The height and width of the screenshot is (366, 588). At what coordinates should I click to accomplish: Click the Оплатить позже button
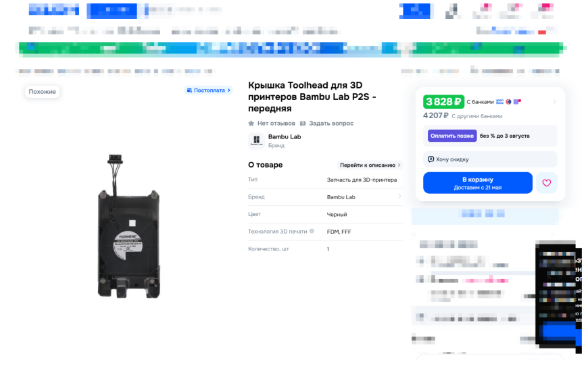point(452,136)
